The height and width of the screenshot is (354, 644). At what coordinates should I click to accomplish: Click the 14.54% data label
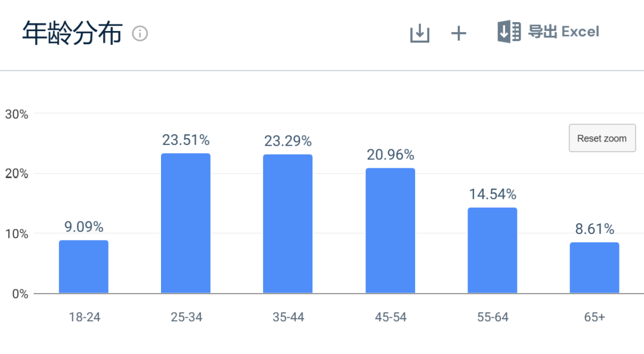pos(492,195)
